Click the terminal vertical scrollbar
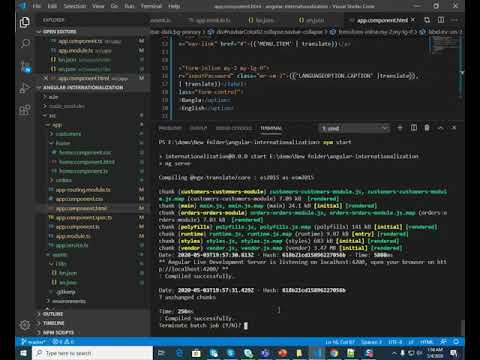Screen dimensions: 480x360 point(462,327)
